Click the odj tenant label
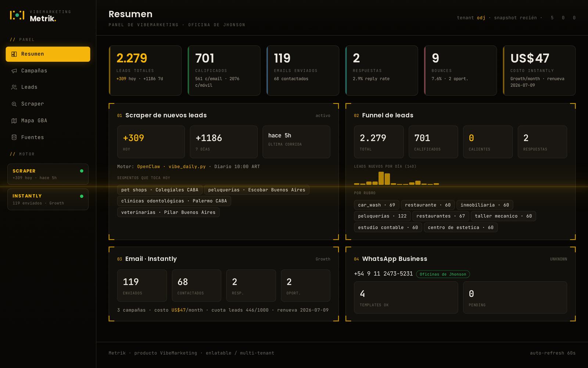The width and height of the screenshot is (588, 368). (x=481, y=18)
